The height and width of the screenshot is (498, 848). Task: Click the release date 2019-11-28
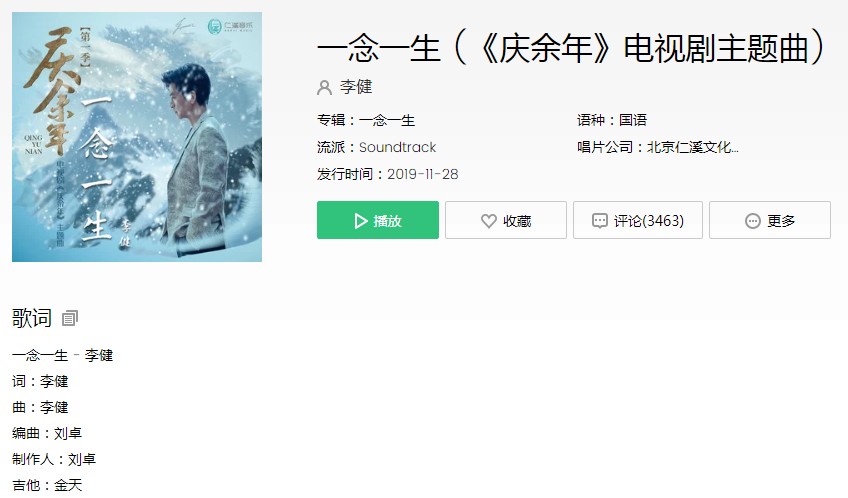(x=422, y=174)
